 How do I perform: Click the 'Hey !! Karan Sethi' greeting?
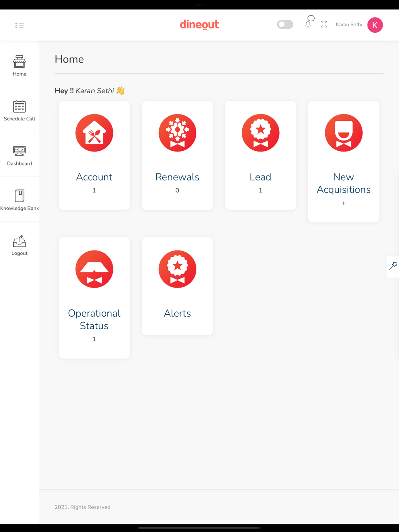[x=90, y=91]
